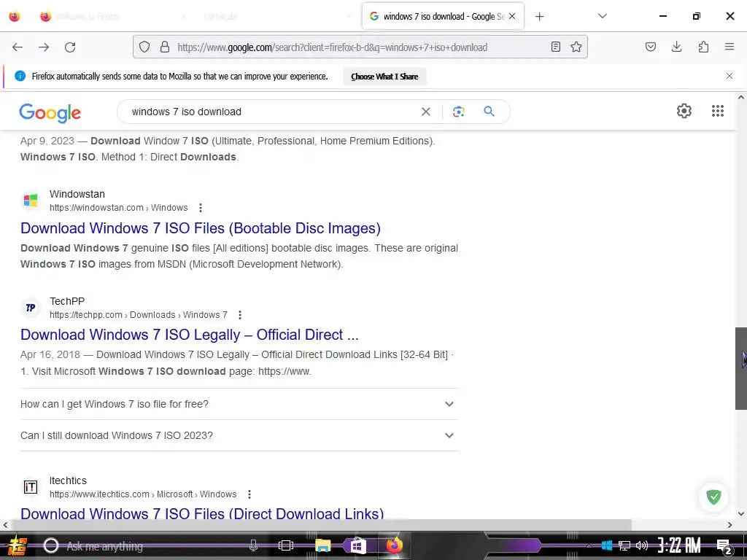Go forward one page
The width and height of the screenshot is (747, 560).
(x=44, y=47)
